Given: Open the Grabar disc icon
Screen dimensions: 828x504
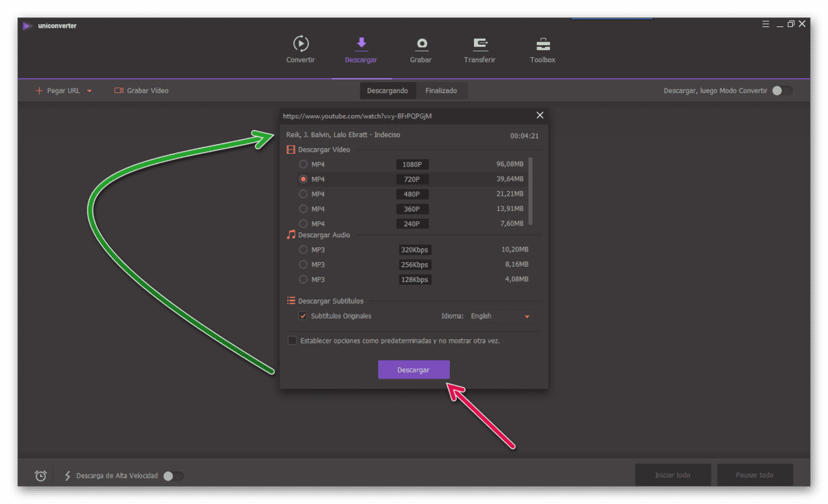Looking at the screenshot, I should (421, 44).
